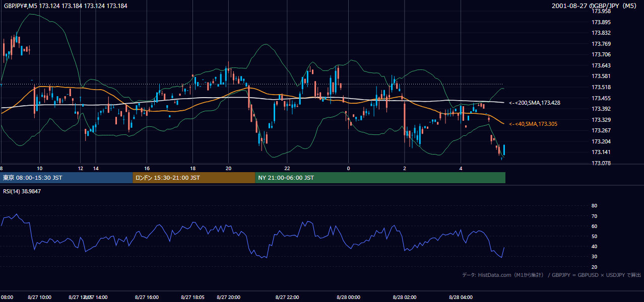Click price level 173.141 on the axis
Image resolution: width=644 pixels, height=302 pixels.
(x=601, y=153)
